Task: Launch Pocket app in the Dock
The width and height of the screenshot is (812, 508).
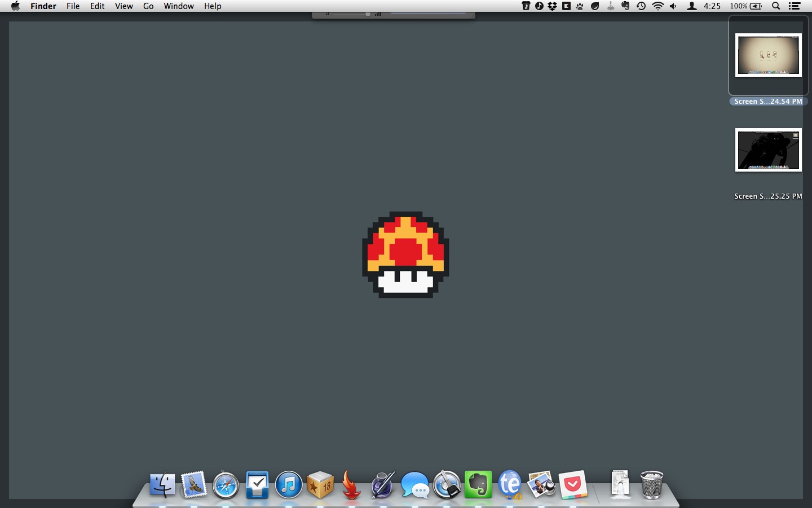Action: coord(573,484)
